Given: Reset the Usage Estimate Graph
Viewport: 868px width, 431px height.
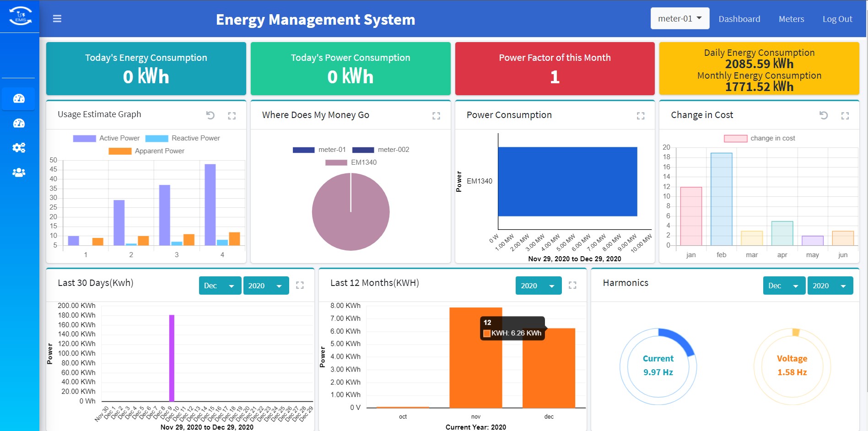Looking at the screenshot, I should pyautogui.click(x=210, y=115).
